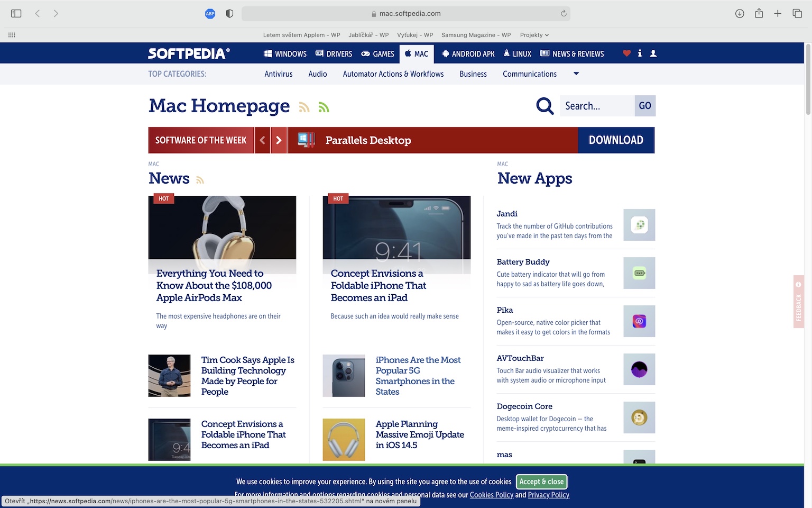Open Automator Actions & Workflows category
The height and width of the screenshot is (508, 812).
point(393,74)
